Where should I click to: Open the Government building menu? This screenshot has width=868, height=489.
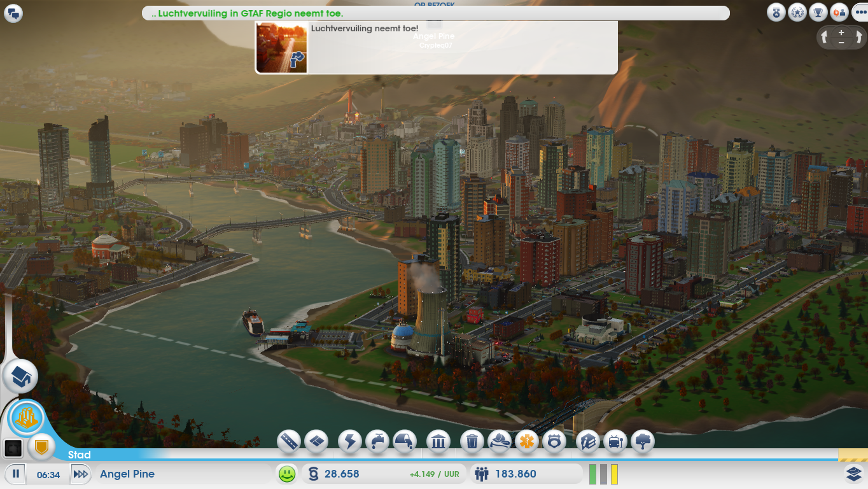click(438, 441)
